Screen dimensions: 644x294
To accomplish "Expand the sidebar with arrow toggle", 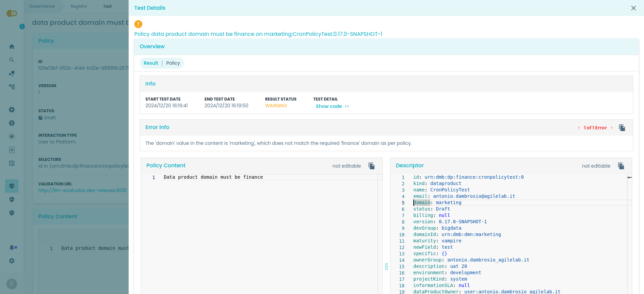I will pyautogui.click(x=22, y=26).
